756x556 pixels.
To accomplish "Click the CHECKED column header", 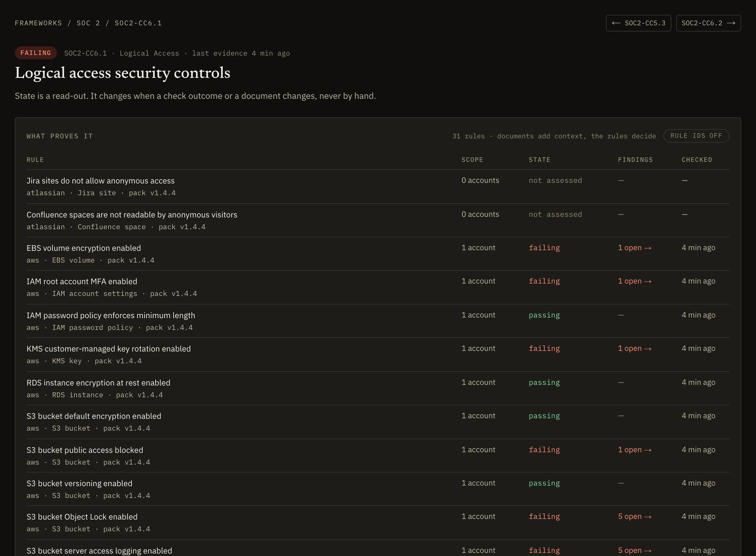I will 697,159.
